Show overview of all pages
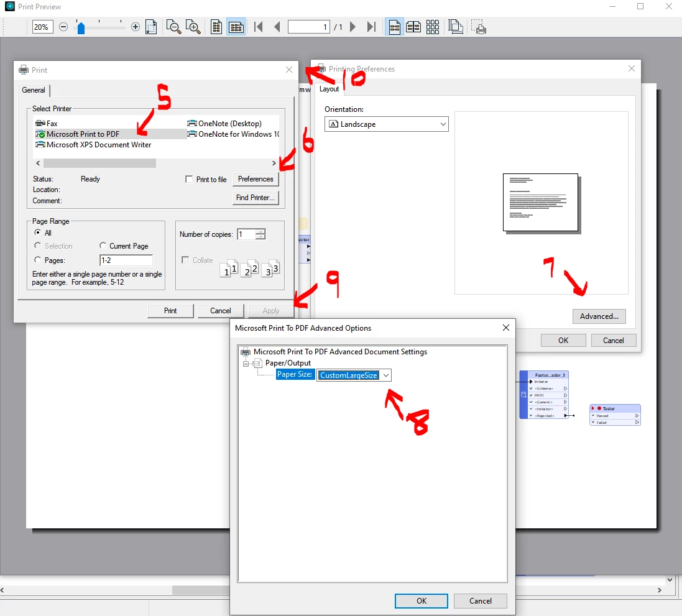Viewport: 682px width, 616px height. point(432,27)
